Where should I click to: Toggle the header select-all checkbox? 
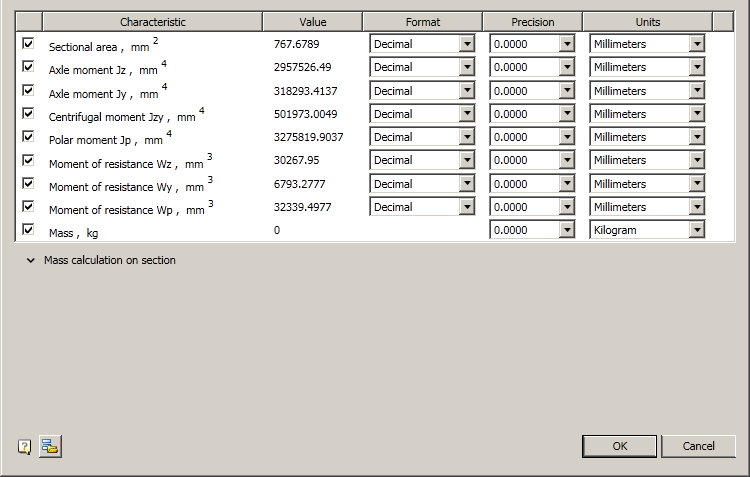28,22
